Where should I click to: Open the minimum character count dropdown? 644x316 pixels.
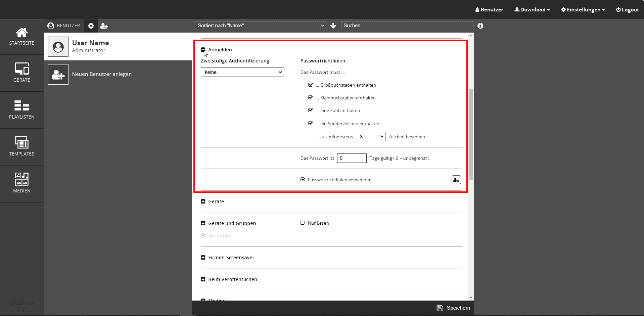pyautogui.click(x=370, y=137)
